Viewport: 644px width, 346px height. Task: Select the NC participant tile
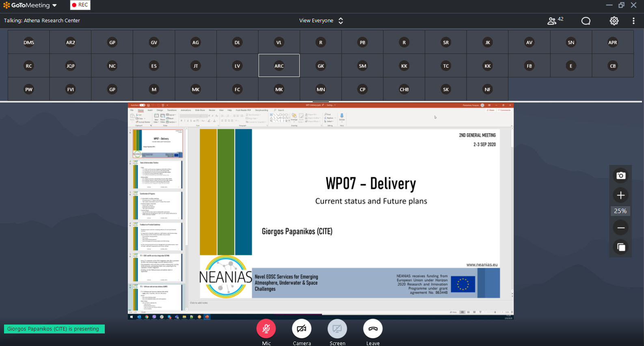[112, 66]
